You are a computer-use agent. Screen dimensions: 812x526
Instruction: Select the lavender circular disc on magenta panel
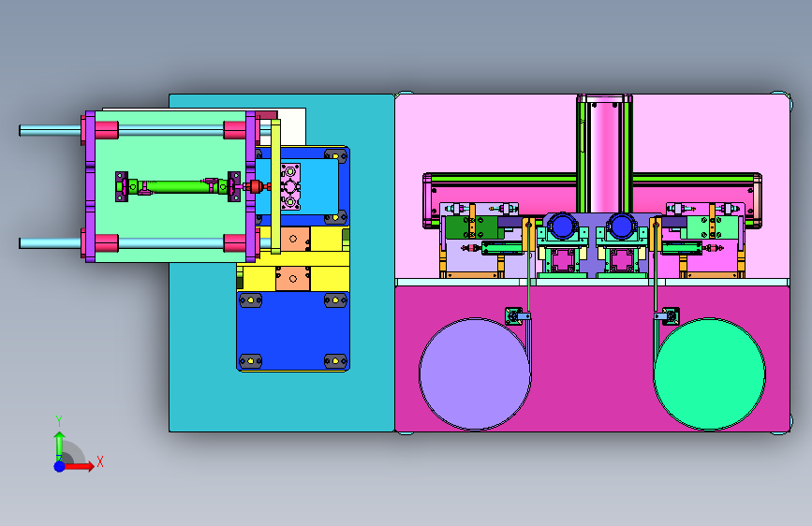click(475, 373)
